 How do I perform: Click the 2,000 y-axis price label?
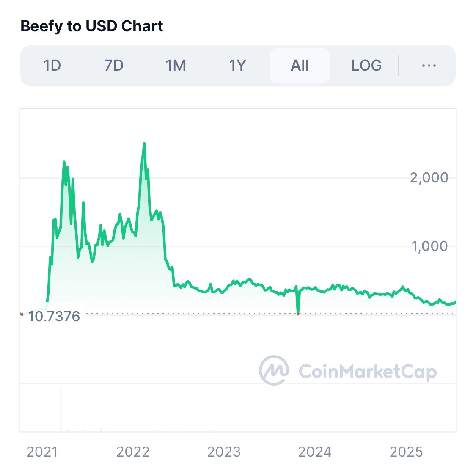(x=429, y=177)
